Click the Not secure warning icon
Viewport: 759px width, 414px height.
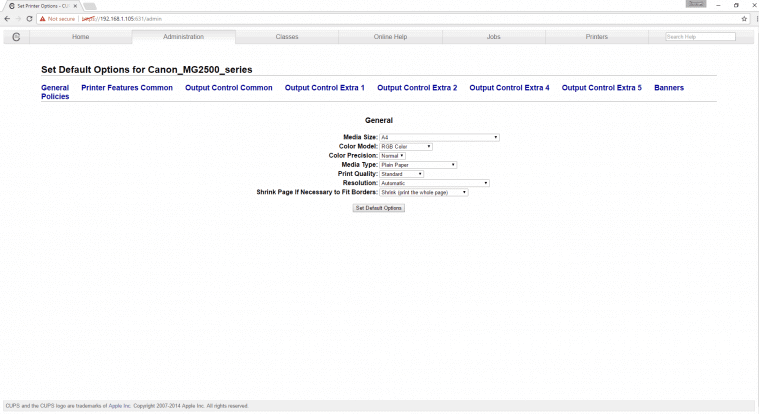coord(43,19)
